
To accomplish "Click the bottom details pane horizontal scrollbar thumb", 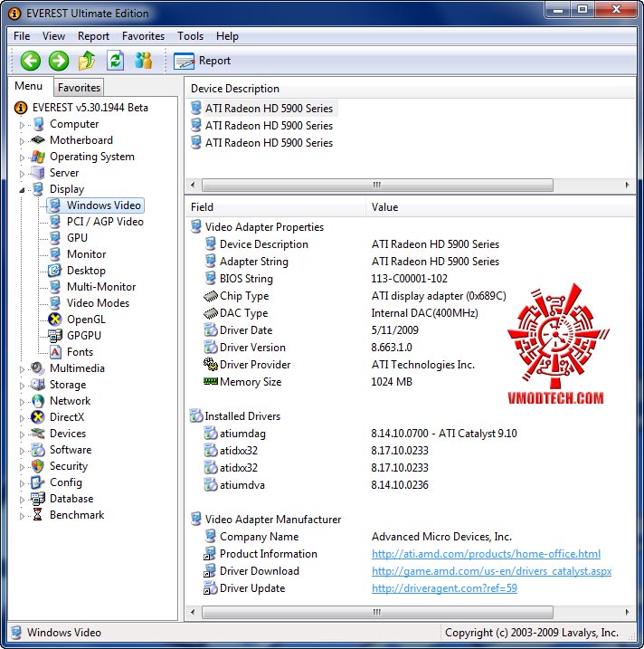I will coord(377,612).
